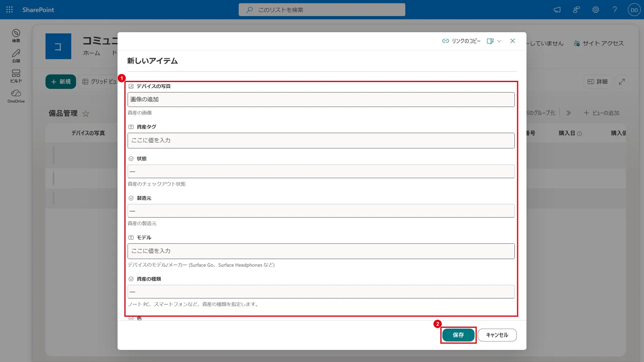Click サイト アクセス link
This screenshot has height=362, width=644.
(599, 43)
